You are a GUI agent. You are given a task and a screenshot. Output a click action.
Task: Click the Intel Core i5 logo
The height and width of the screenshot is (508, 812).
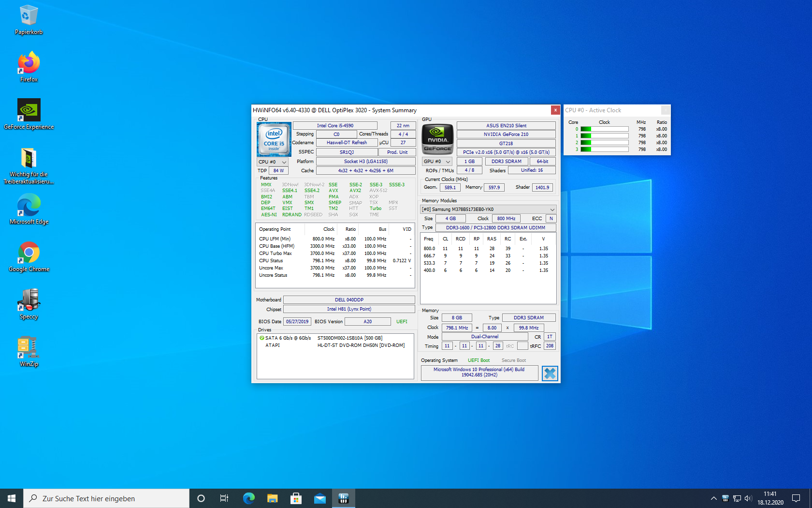coord(274,139)
